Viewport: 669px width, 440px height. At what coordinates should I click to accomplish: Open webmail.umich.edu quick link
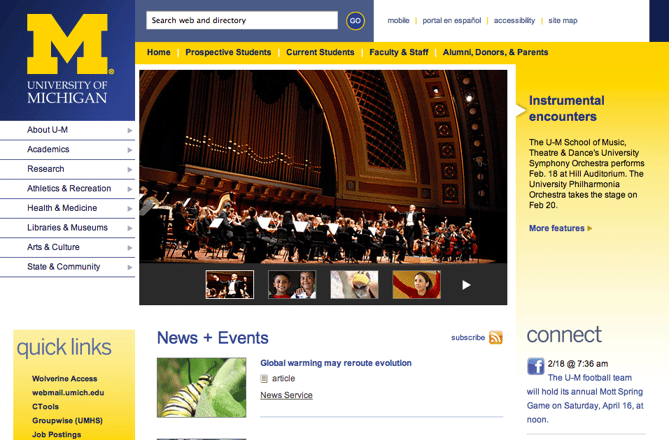tap(68, 393)
